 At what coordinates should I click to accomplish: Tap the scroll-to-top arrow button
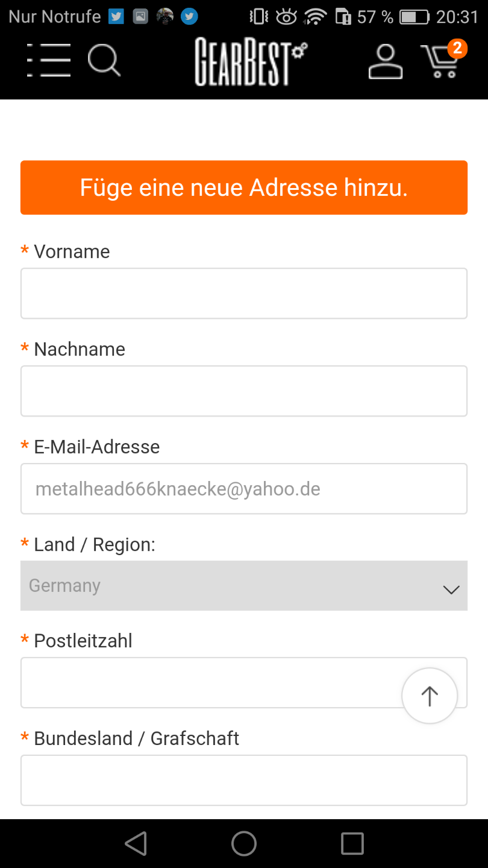pos(430,696)
